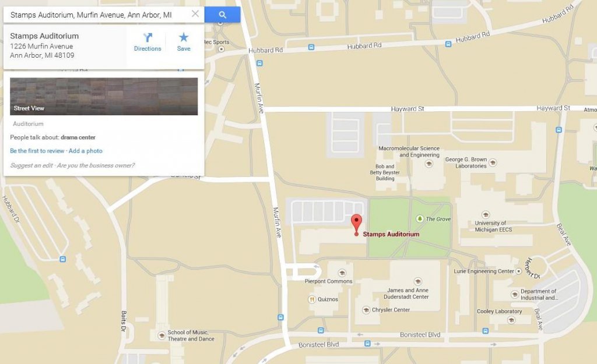Viewport: 597px width, 364px height.
Task: Click George G. Brown Laboratories icon
Action: [x=493, y=163]
